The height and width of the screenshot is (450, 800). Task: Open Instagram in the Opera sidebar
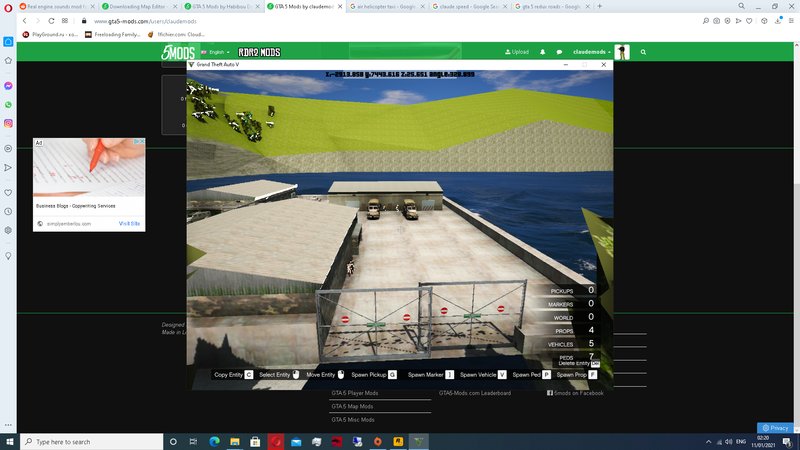point(8,123)
